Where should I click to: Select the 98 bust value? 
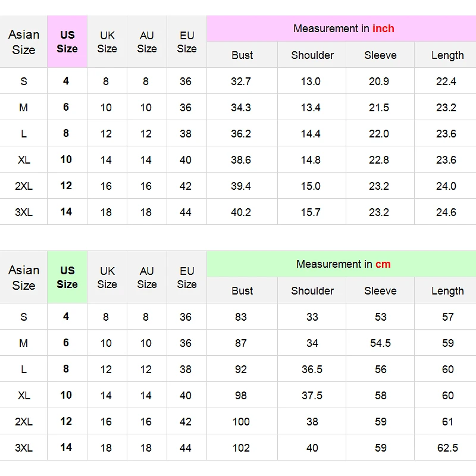click(241, 396)
